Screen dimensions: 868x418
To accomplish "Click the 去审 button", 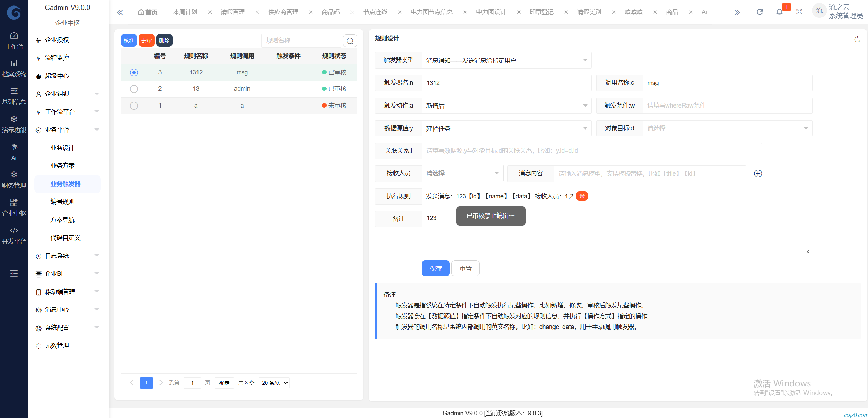I will (146, 40).
